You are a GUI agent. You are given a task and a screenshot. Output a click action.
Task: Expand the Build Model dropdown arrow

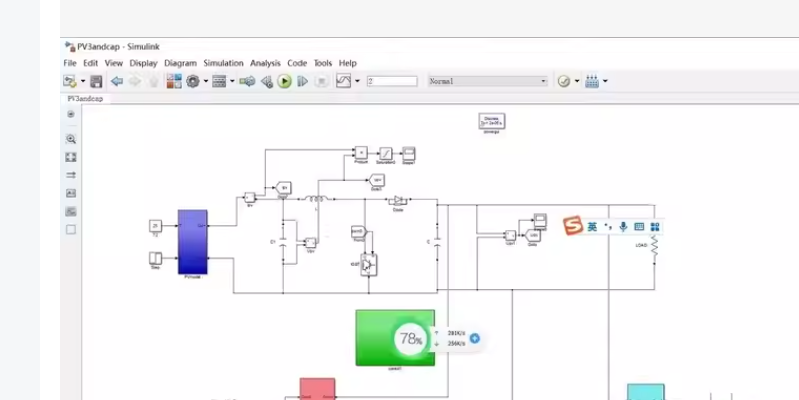point(605,81)
